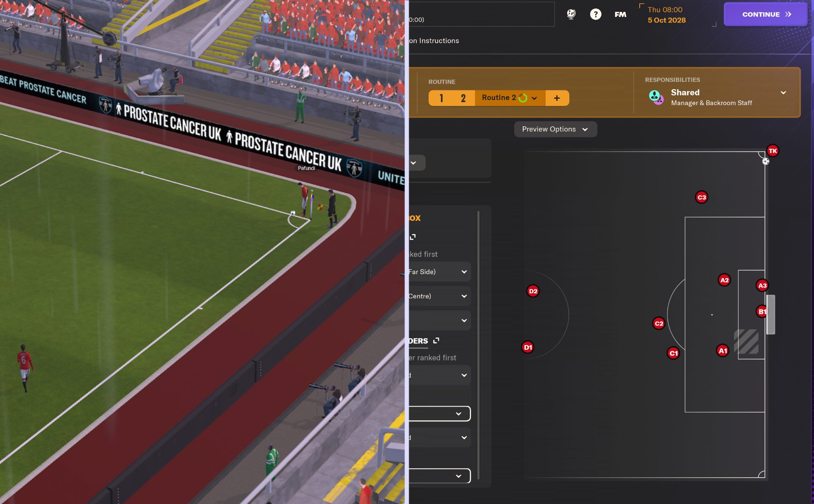The height and width of the screenshot is (504, 814).
Task: Click the FM logo icon
Action: 621,14
